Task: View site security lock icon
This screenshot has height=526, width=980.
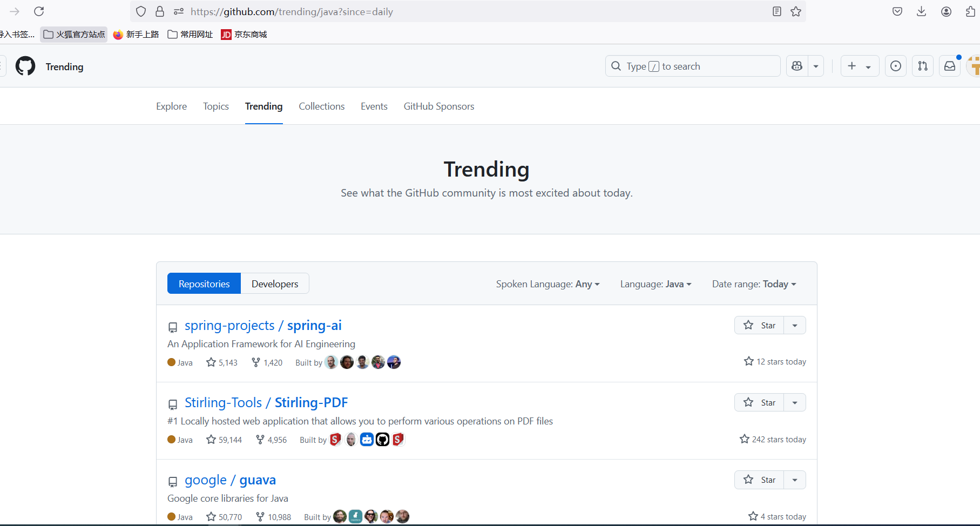Action: click(x=160, y=11)
